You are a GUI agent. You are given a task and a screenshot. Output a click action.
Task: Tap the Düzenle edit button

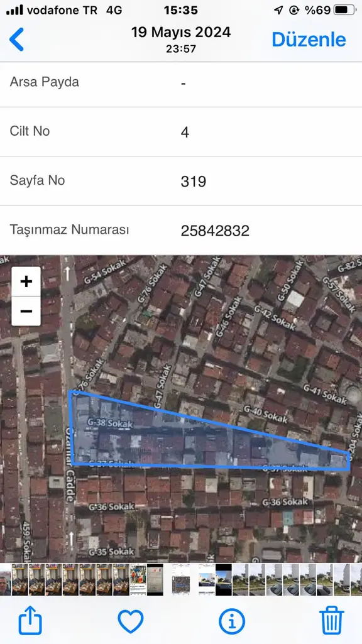click(309, 40)
